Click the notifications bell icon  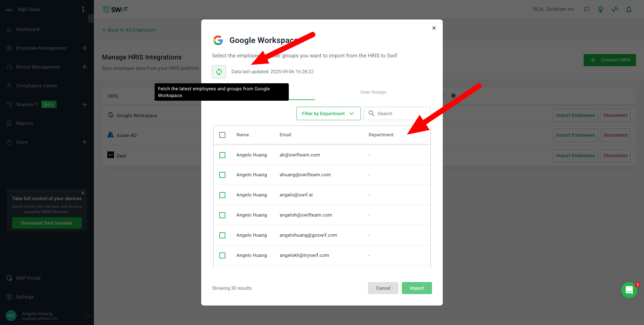[629, 9]
